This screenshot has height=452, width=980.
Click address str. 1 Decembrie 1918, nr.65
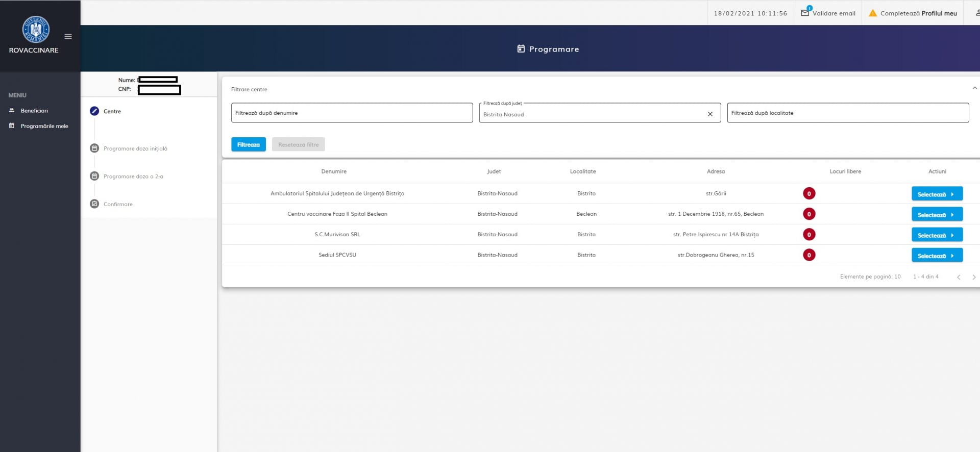(716, 214)
